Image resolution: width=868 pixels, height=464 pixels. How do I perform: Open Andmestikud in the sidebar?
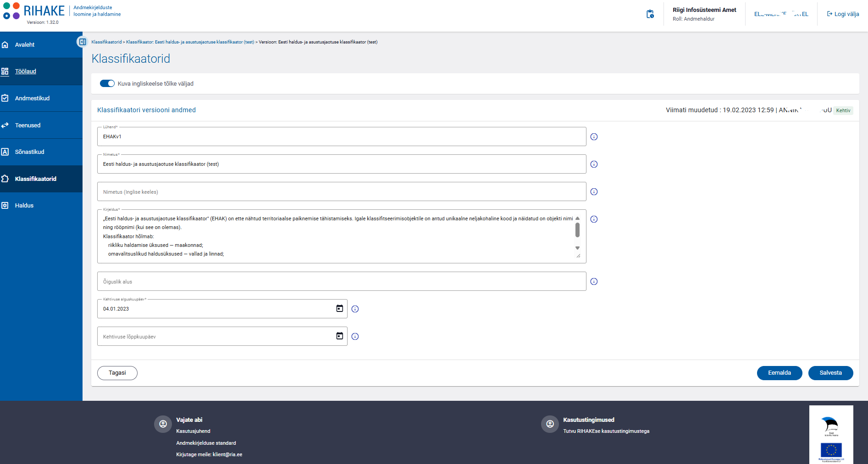[41, 98]
